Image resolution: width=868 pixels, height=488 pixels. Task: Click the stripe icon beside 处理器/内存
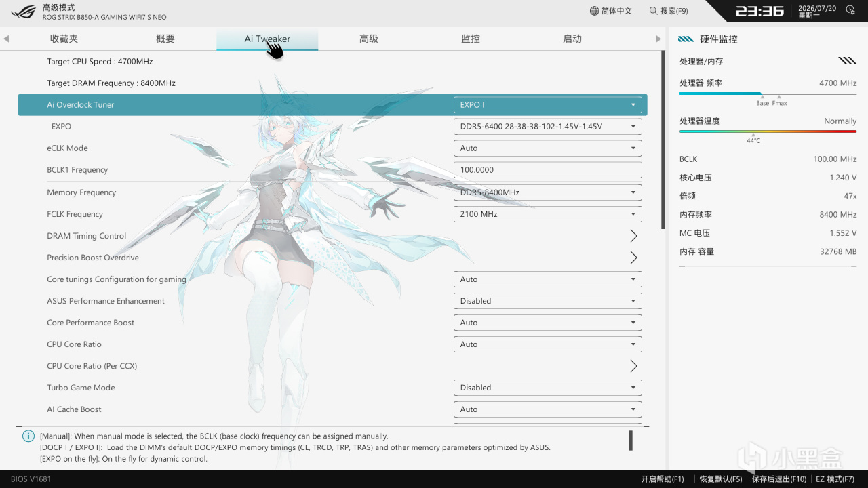(847, 60)
